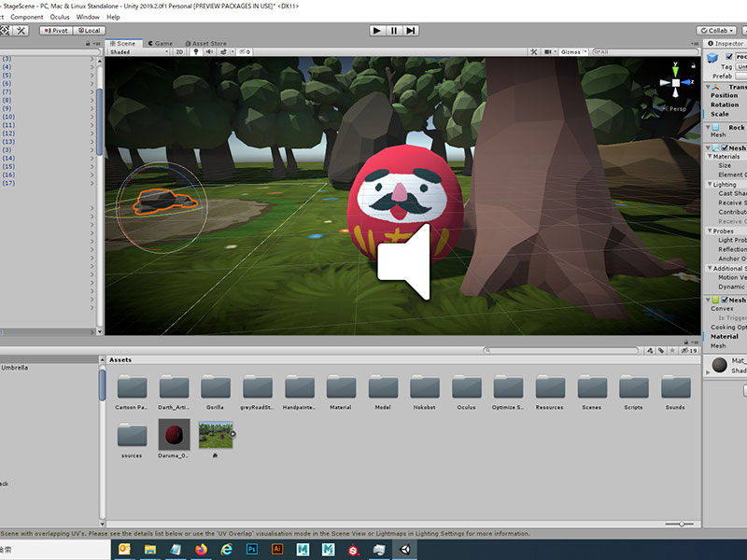Select hierarchy item (17)
Screen dimensions: 747x560
tap(8, 183)
